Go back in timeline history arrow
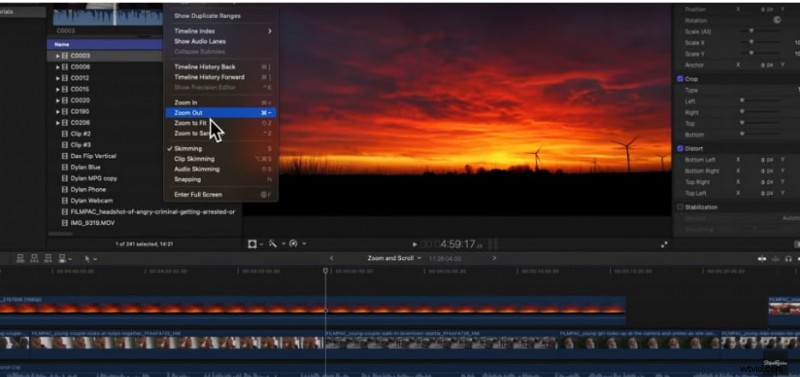The height and width of the screenshot is (377, 800). tap(332, 258)
